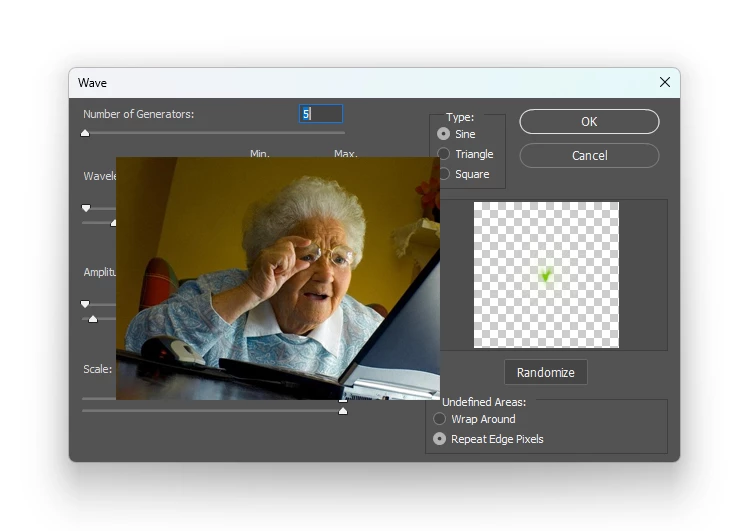756x531 pixels.
Task: Click the Amplitude minimum slider handle
Action: click(85, 304)
